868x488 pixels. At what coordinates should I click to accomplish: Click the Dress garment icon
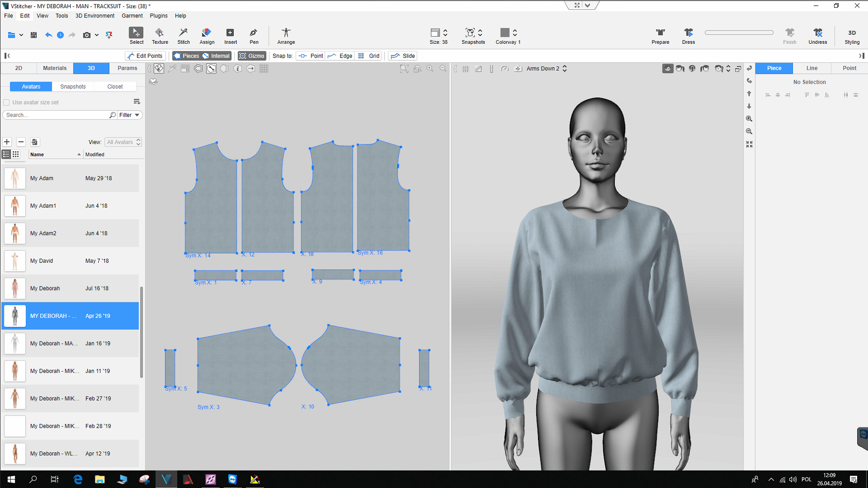pos(688,35)
